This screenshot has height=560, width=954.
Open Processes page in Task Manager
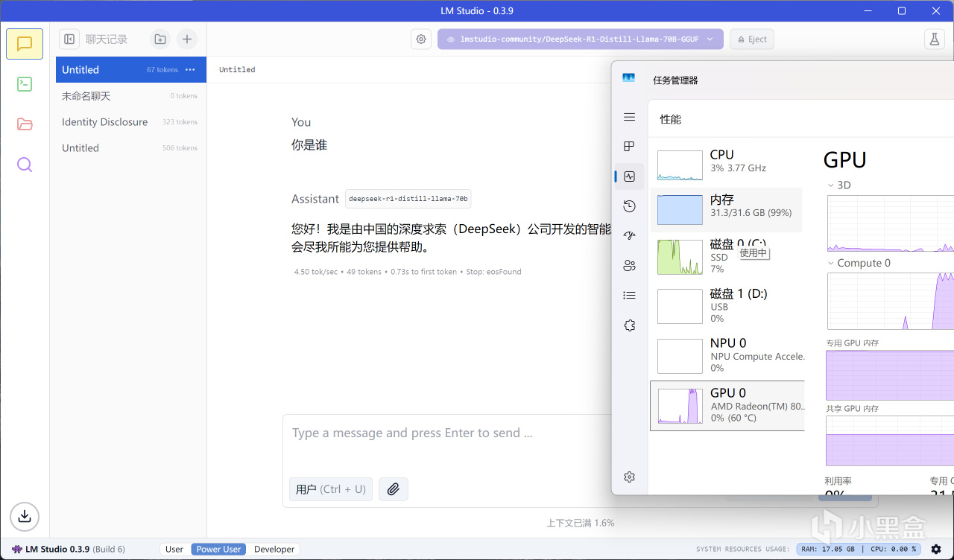click(x=629, y=147)
